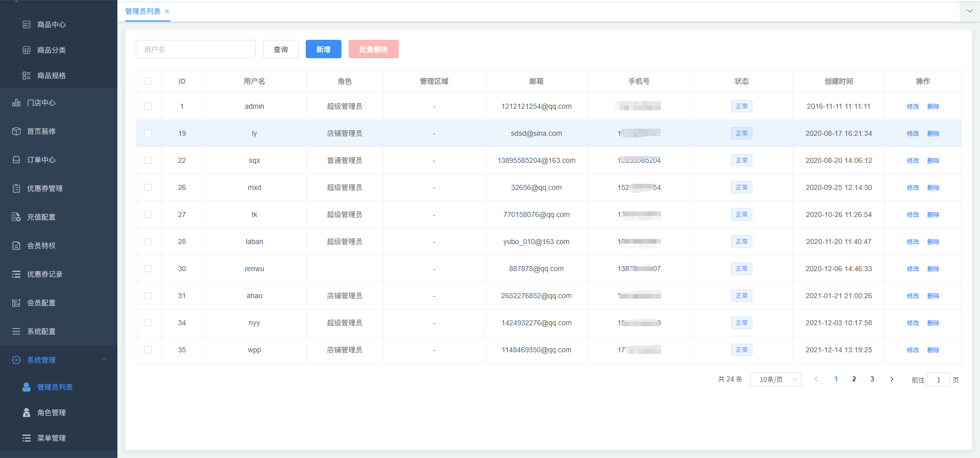Open the 系统配置 menu item
The height and width of the screenshot is (458, 980).
pos(41,331)
